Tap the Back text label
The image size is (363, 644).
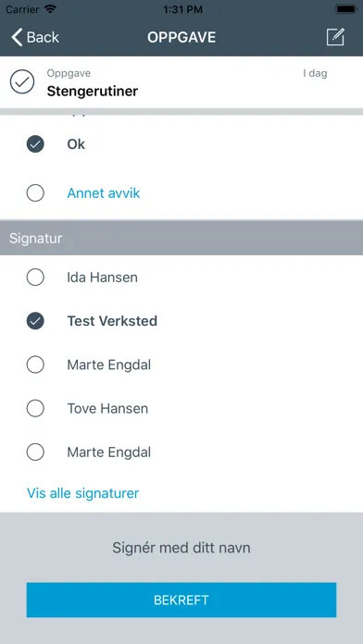point(43,37)
